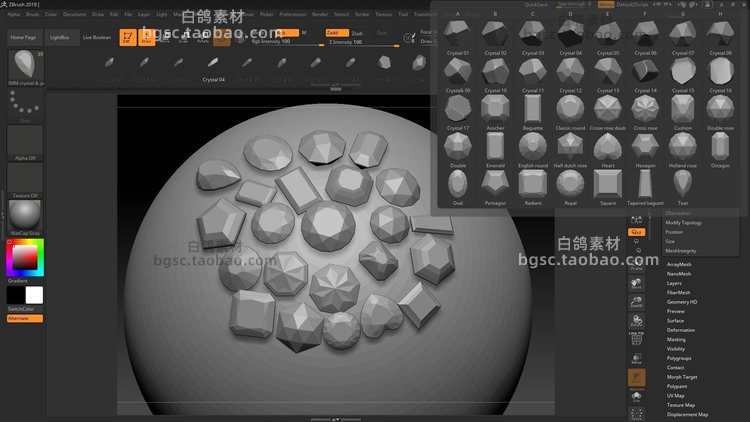Click the Frame icon on right shelf
The height and width of the screenshot is (422, 750).
coord(636,266)
